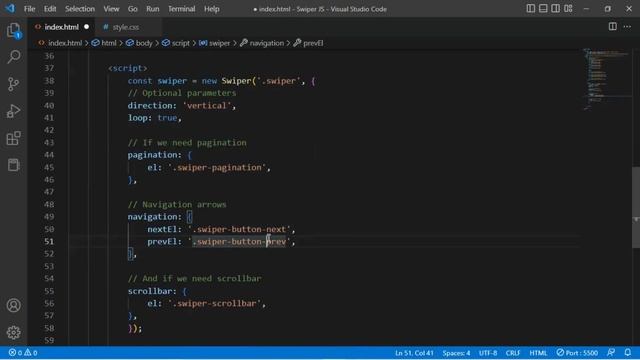Toggle panel layout icon in title bar
The width and height of the screenshot is (640, 360).
(x=543, y=9)
